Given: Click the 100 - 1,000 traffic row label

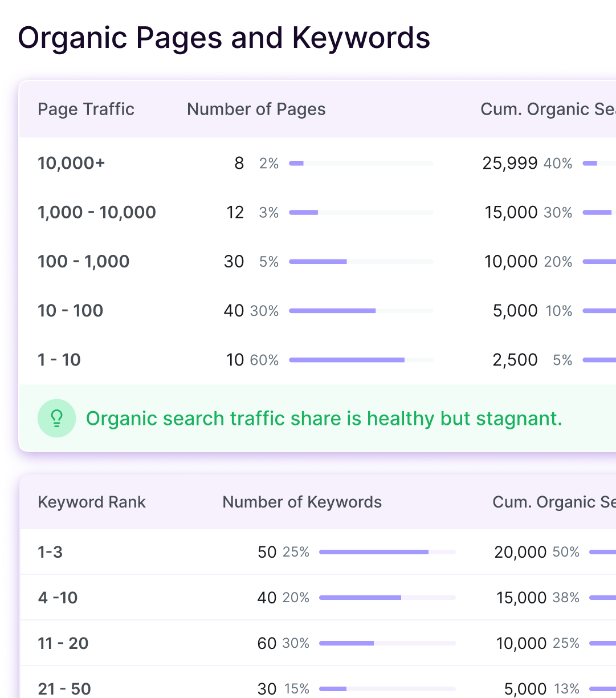Looking at the screenshot, I should (x=83, y=262).
